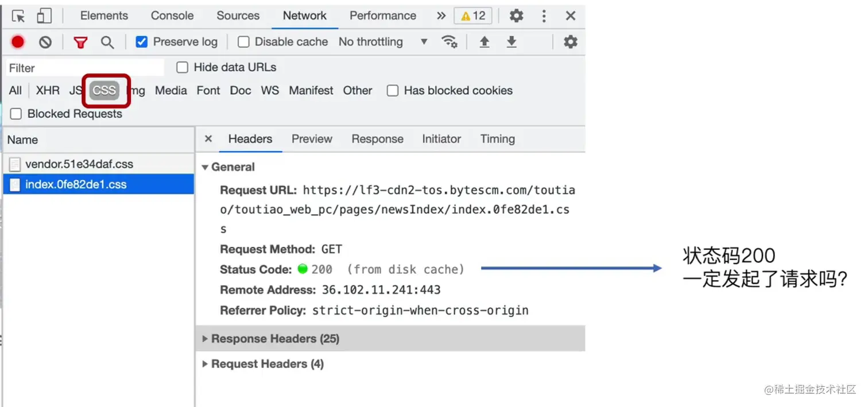Toggle the red filter funnel icon
This screenshot has width=868, height=407.
[x=80, y=42]
